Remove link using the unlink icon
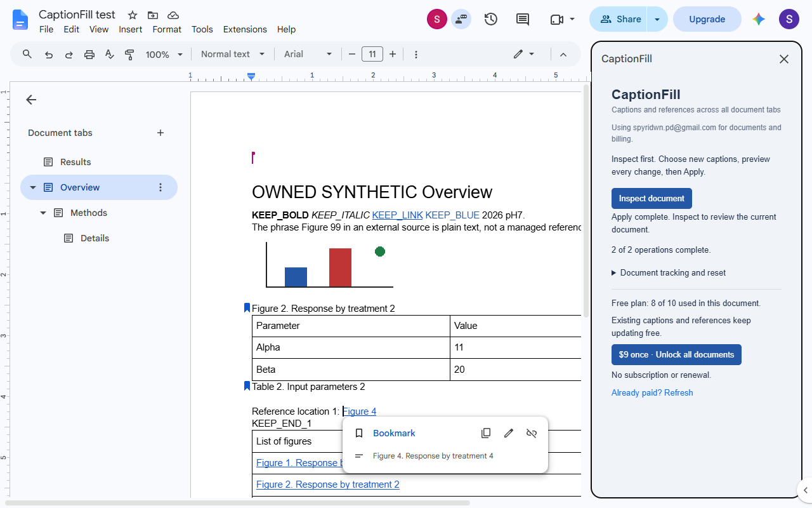The height and width of the screenshot is (508, 812). [532, 433]
